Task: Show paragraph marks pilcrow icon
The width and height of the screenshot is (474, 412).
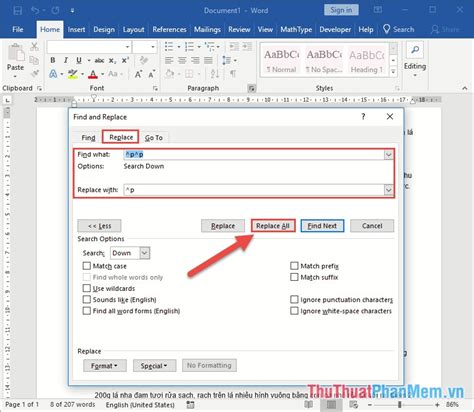Action: (233, 74)
